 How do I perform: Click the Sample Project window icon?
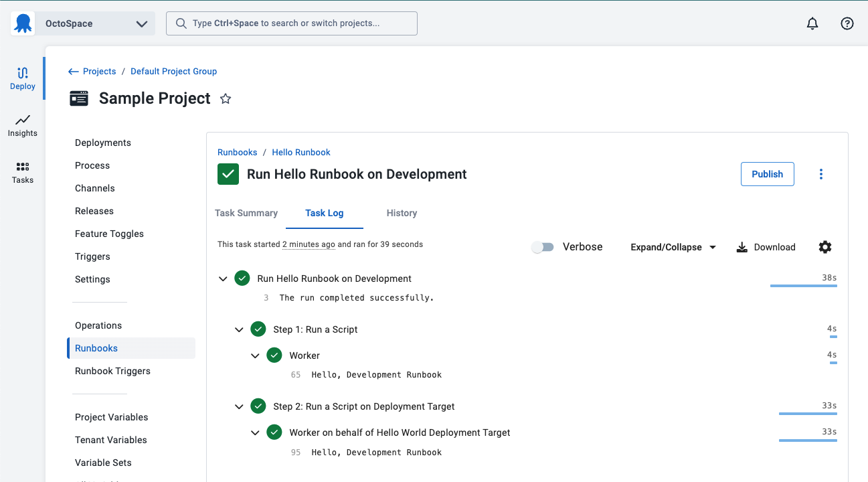coord(79,98)
